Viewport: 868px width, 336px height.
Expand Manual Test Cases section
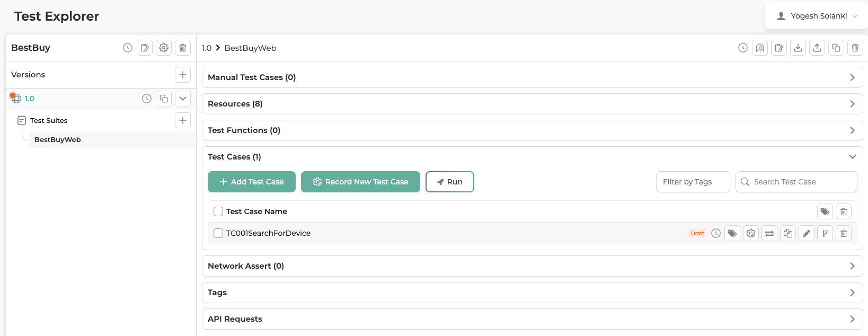point(533,77)
